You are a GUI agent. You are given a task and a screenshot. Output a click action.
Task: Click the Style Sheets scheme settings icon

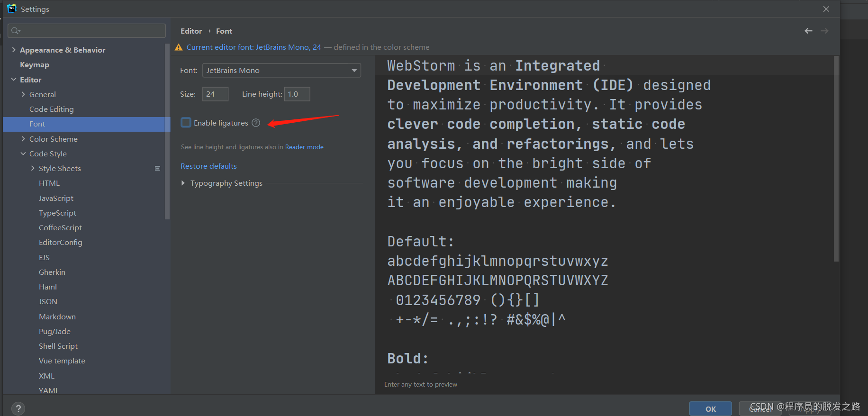(x=158, y=168)
